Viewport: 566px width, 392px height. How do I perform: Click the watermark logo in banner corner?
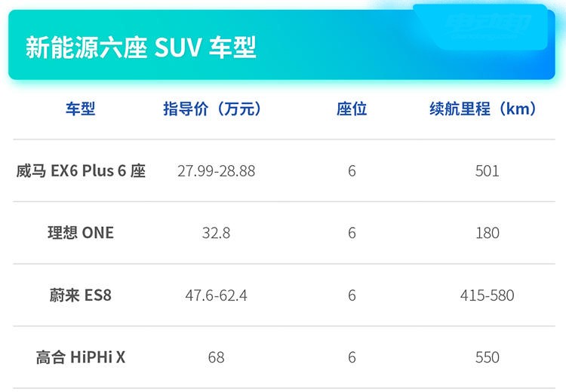coord(488,23)
